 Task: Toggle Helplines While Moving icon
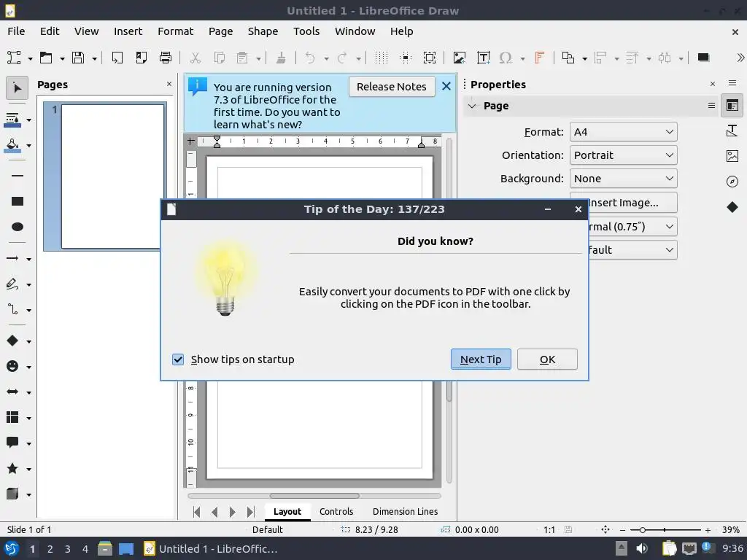click(x=406, y=58)
